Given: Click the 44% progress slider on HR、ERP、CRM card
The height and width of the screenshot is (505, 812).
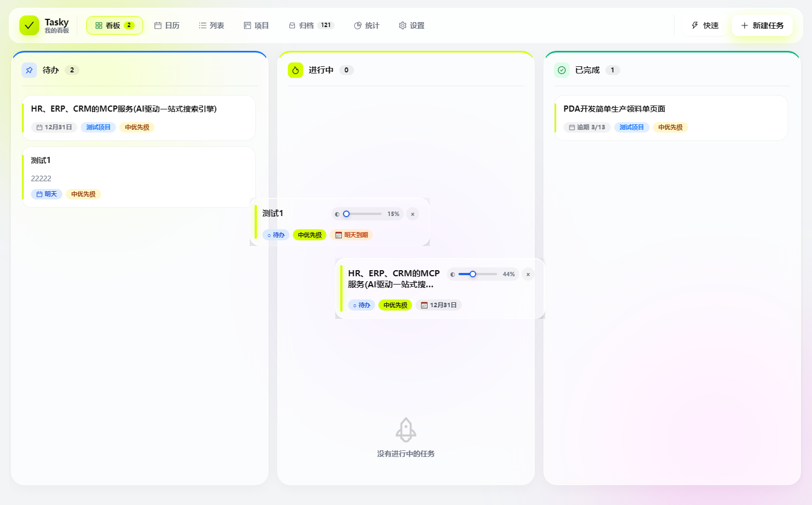Looking at the screenshot, I should pyautogui.click(x=478, y=274).
